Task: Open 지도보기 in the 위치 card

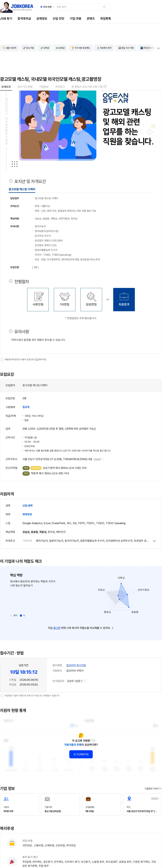Action: pyautogui.click(x=154, y=798)
